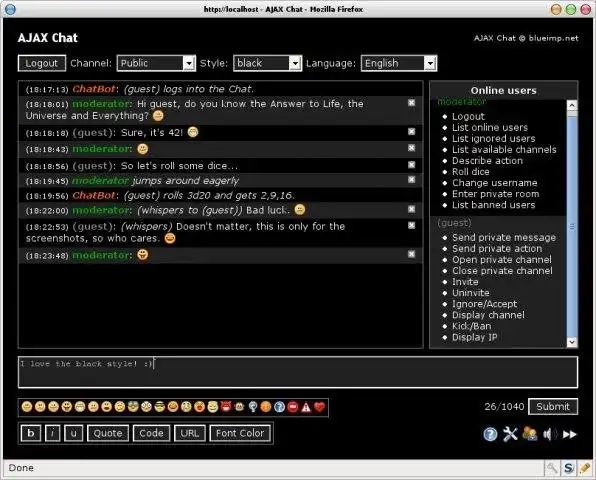Image resolution: width=596 pixels, height=480 pixels.
Task: Insert the sunglasses cool emoticon
Action: (160, 407)
